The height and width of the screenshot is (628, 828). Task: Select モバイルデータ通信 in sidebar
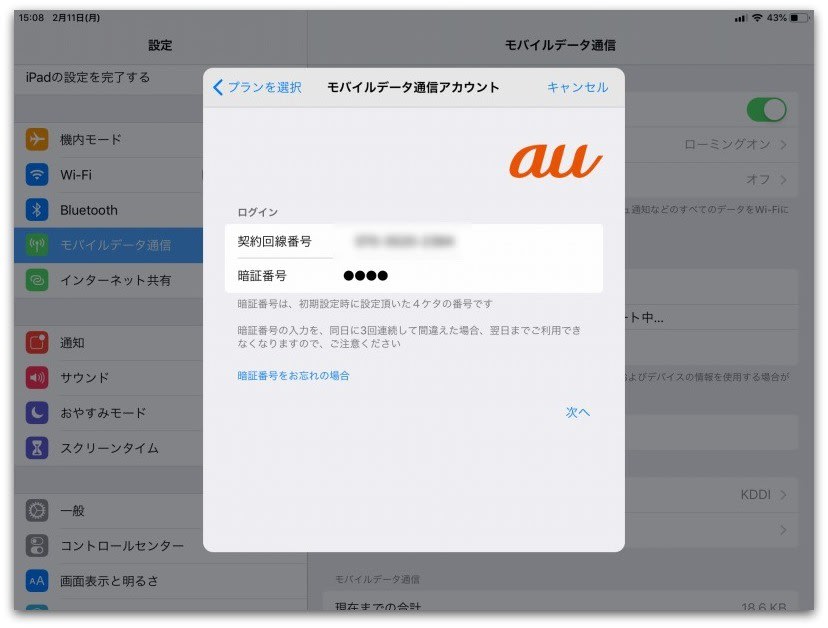108,245
